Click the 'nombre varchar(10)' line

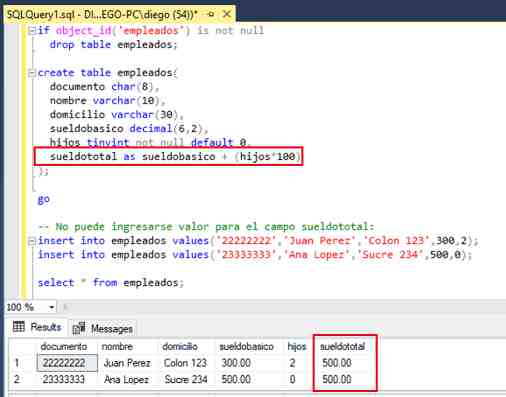tap(107, 101)
